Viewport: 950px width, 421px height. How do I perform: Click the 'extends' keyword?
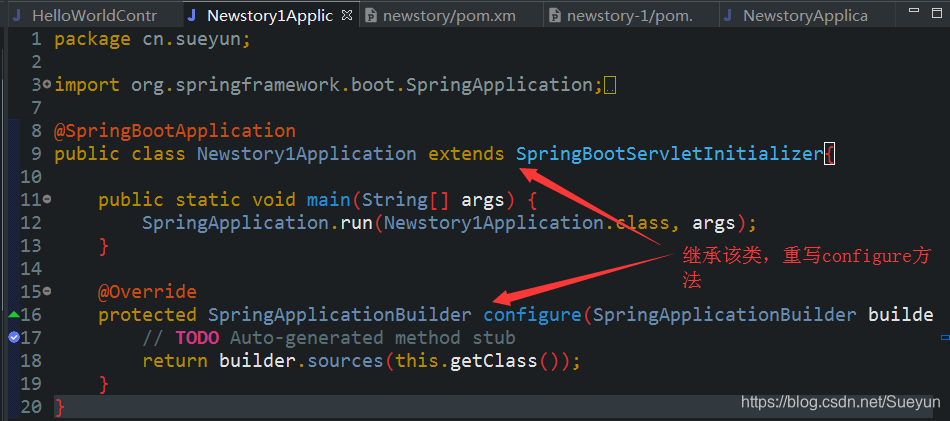[466, 154]
